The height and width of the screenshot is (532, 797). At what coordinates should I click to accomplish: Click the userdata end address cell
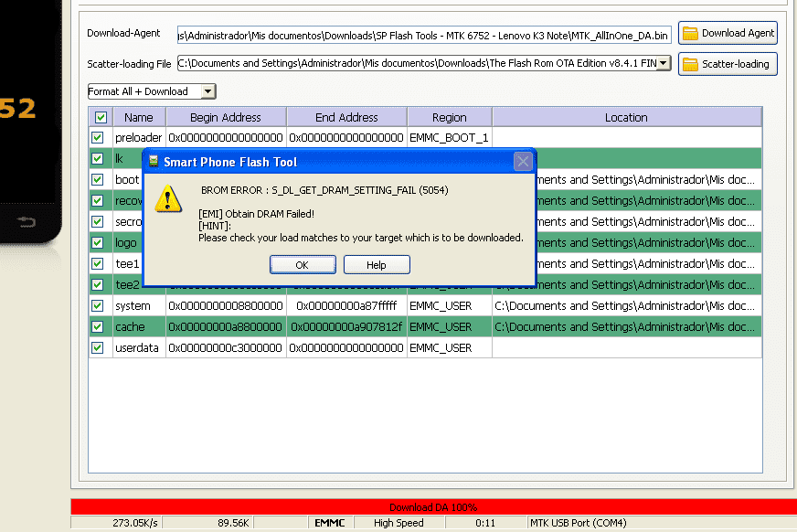pos(346,348)
